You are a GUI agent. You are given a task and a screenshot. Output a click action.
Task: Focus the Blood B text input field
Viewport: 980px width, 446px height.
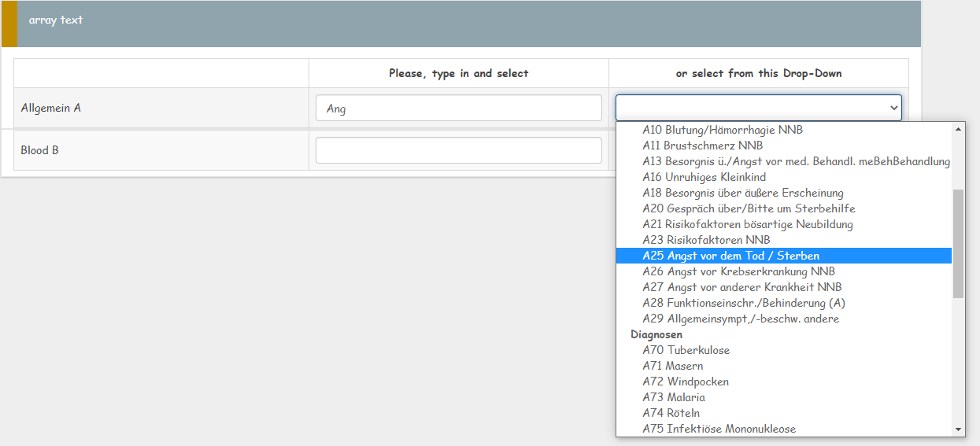(458, 150)
